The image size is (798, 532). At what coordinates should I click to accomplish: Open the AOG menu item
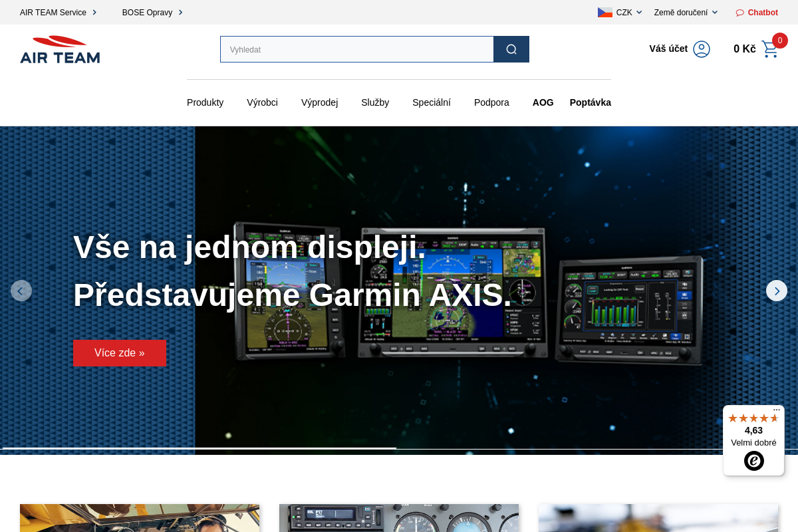(x=543, y=102)
